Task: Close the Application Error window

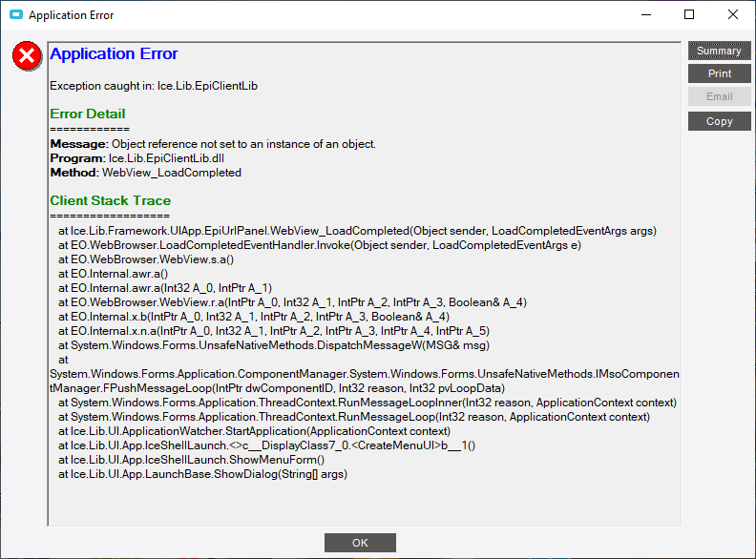Action: tap(733, 15)
